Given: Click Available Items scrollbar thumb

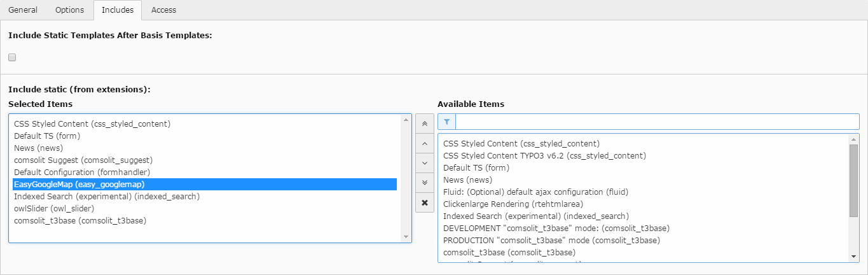Looking at the screenshot, I should [x=853, y=181].
